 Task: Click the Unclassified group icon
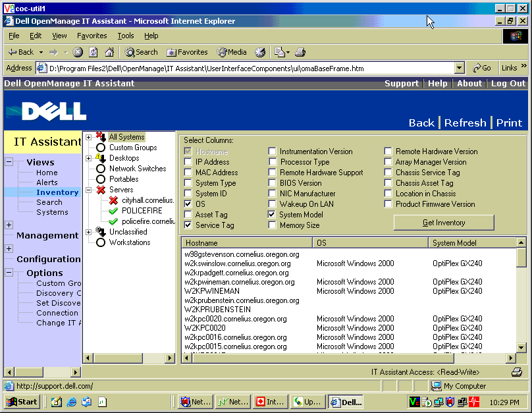[101, 232]
